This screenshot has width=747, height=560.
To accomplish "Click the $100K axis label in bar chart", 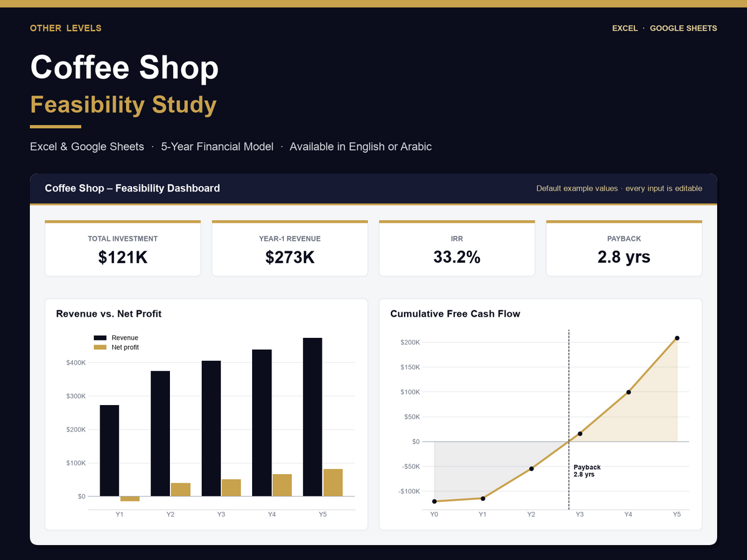I will 75,463.
